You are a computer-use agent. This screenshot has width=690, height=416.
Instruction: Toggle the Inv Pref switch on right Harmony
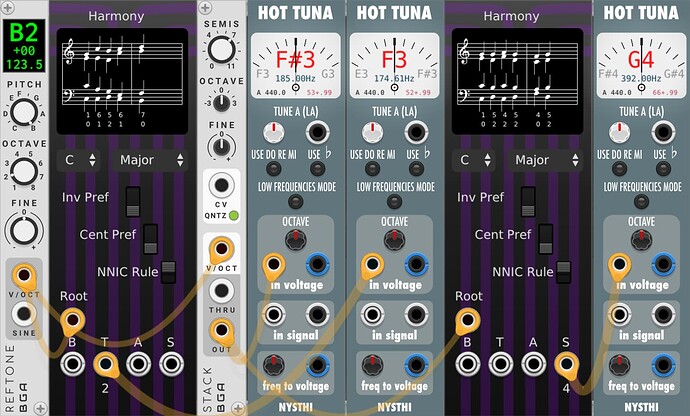click(x=528, y=202)
